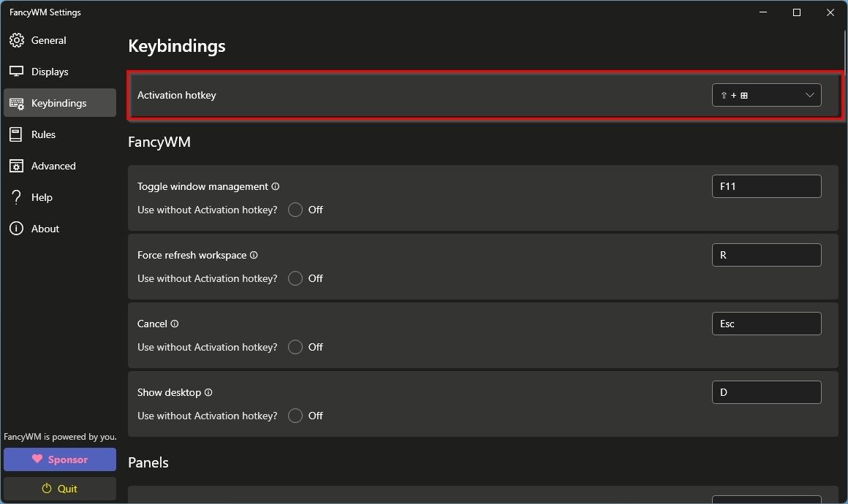848x504 pixels.
Task: Click the F11 keybinding field
Action: (766, 186)
